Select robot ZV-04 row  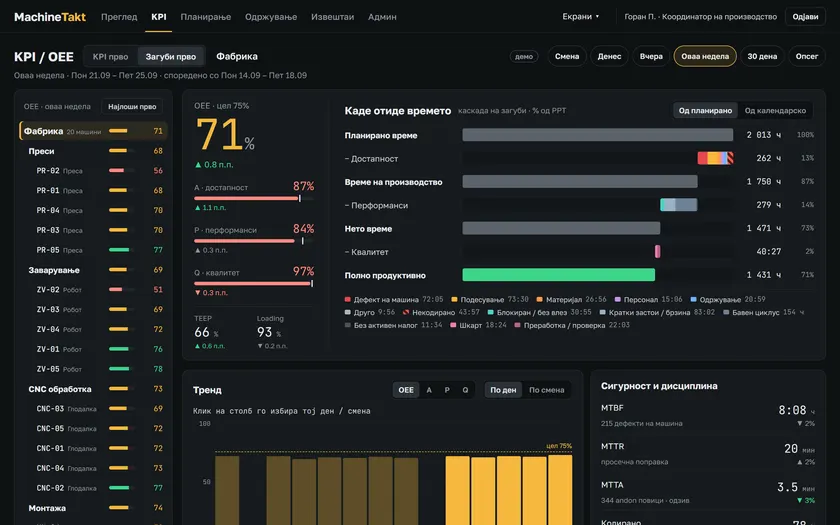point(93,329)
